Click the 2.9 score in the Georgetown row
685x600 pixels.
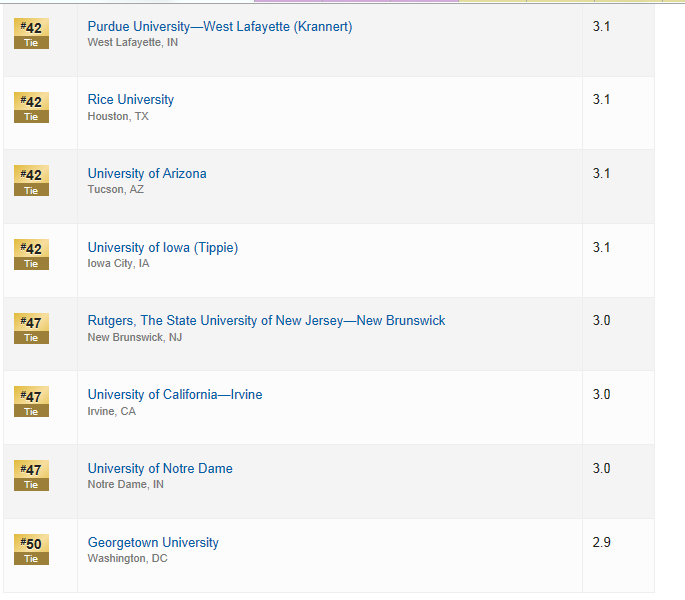(601, 543)
